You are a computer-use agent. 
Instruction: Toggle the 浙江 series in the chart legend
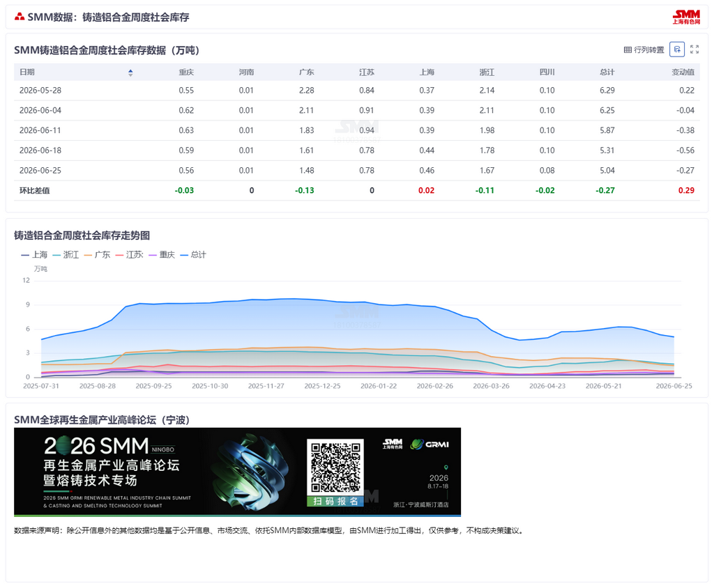coord(66,254)
